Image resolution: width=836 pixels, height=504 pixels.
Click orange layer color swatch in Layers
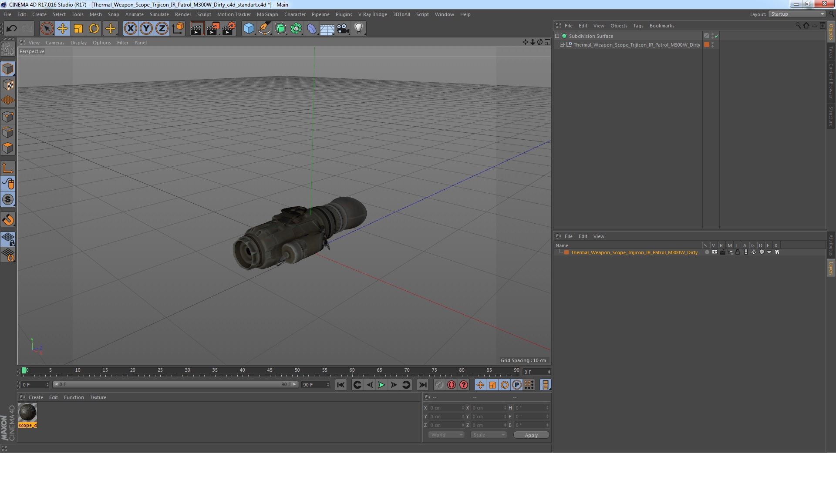click(566, 252)
